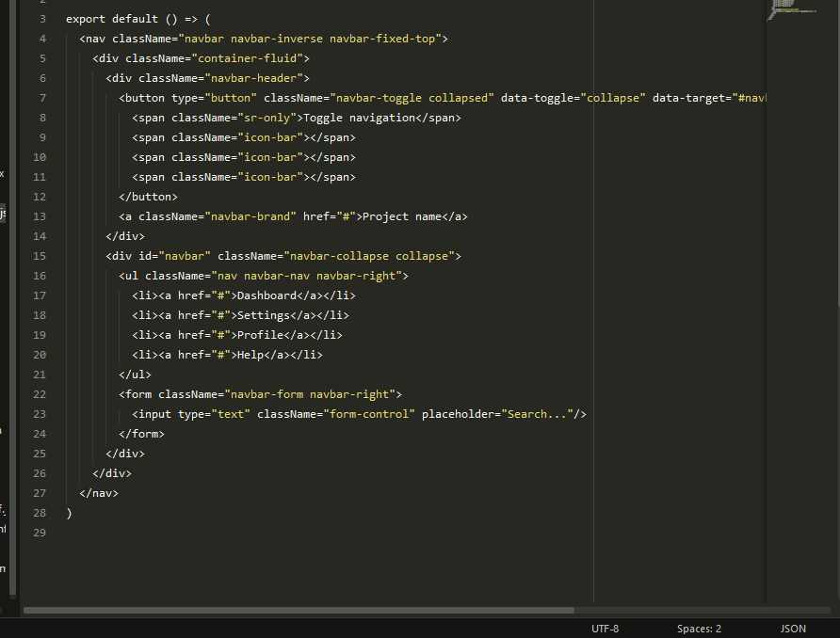This screenshot has width=840, height=638.
Task: Click closing </nav> tag on line 27
Action: coord(99,493)
